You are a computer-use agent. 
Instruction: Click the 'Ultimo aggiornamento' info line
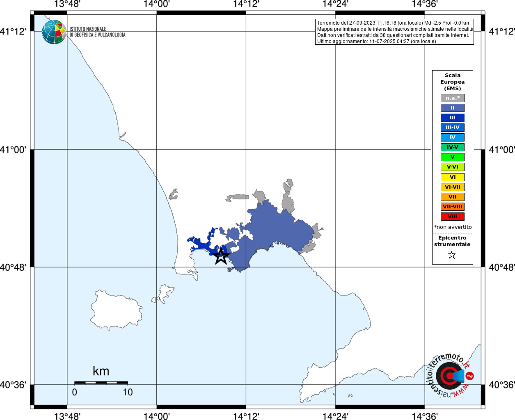point(377,41)
